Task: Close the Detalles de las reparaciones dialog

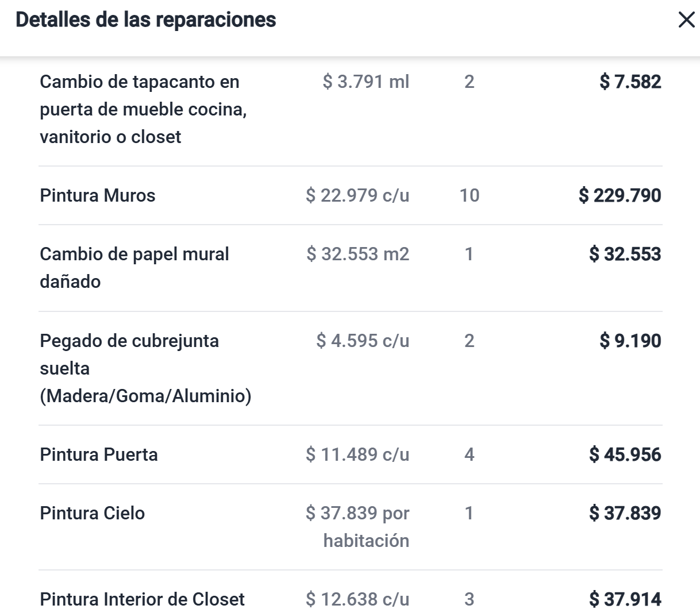Action: tap(686, 20)
